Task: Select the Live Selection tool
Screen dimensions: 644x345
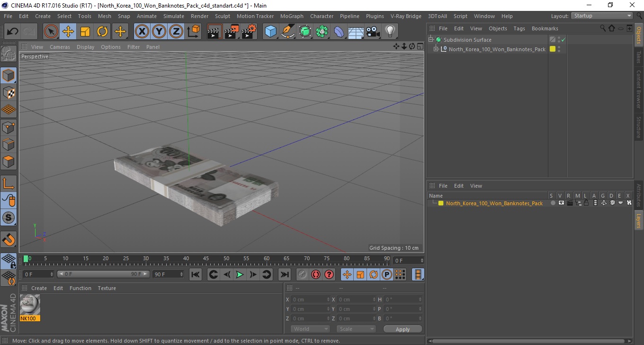Action: [51, 32]
